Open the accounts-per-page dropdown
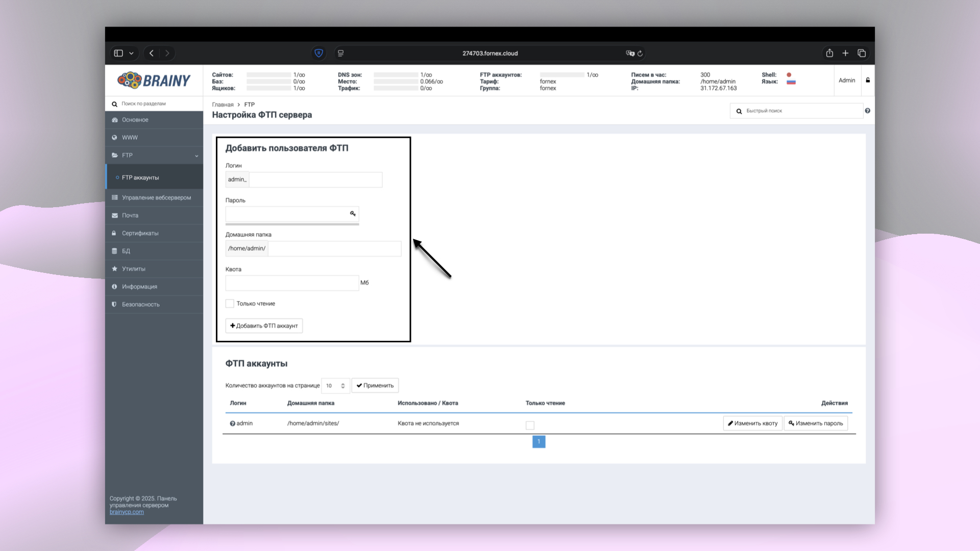980x551 pixels. point(335,386)
